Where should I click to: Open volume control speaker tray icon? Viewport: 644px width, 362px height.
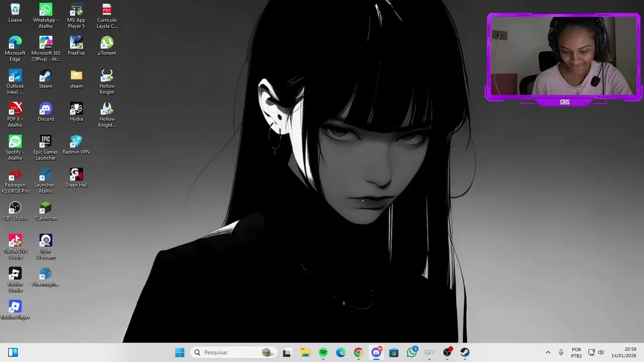coord(601,352)
